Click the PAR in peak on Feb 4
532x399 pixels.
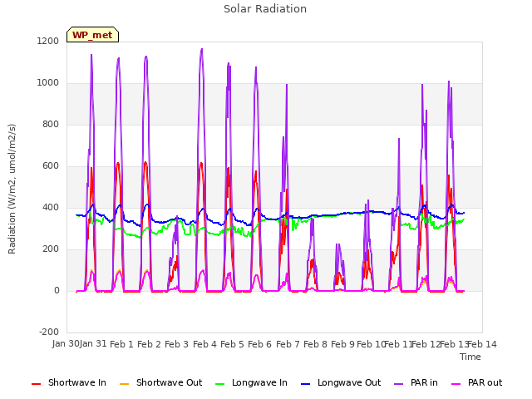[202, 49]
